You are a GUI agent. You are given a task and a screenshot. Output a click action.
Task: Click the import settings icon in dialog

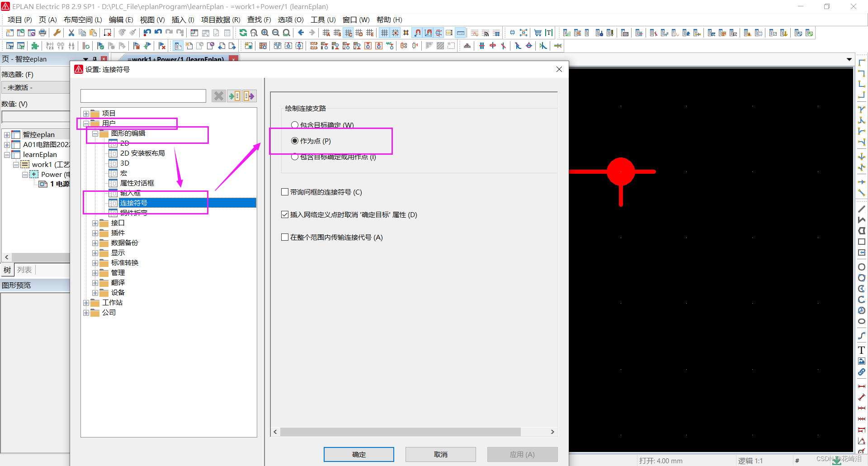point(234,96)
